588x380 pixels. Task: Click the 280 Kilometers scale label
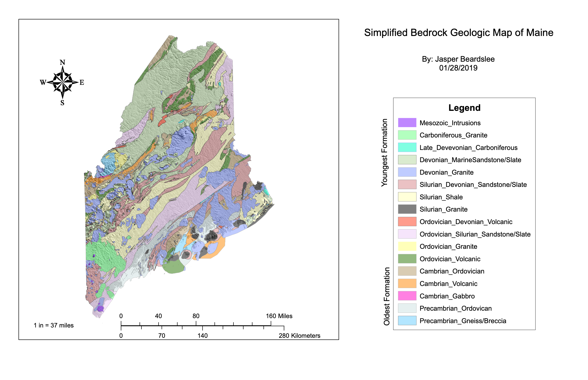click(x=299, y=336)
